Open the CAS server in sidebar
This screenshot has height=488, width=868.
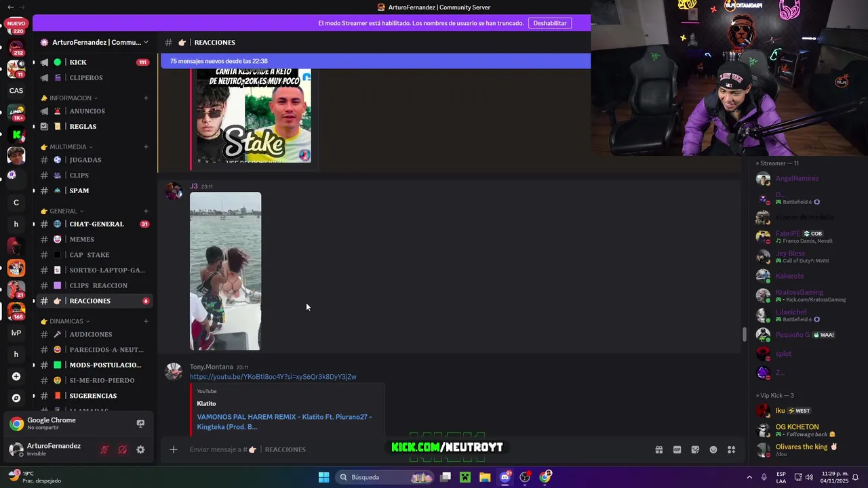(16, 91)
